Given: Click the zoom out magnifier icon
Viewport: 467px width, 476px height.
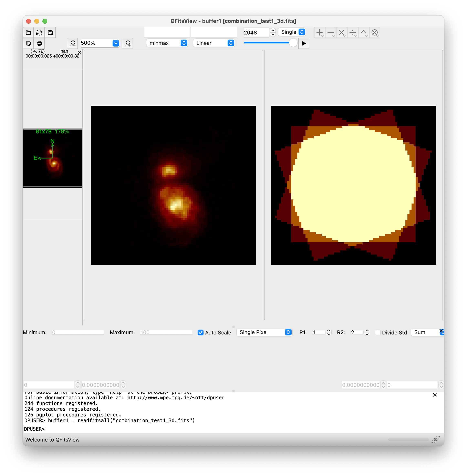Looking at the screenshot, I should pyautogui.click(x=72, y=43).
